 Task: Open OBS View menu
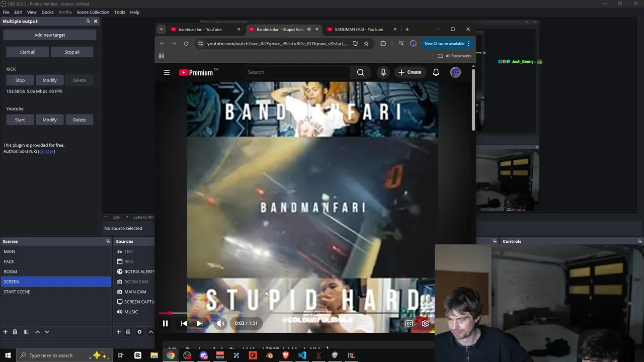[x=32, y=12]
